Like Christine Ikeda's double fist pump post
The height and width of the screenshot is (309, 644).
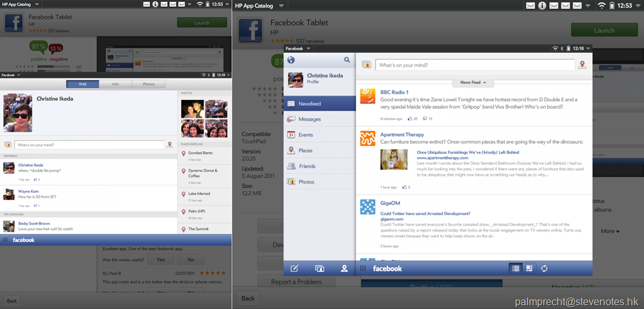point(36,179)
